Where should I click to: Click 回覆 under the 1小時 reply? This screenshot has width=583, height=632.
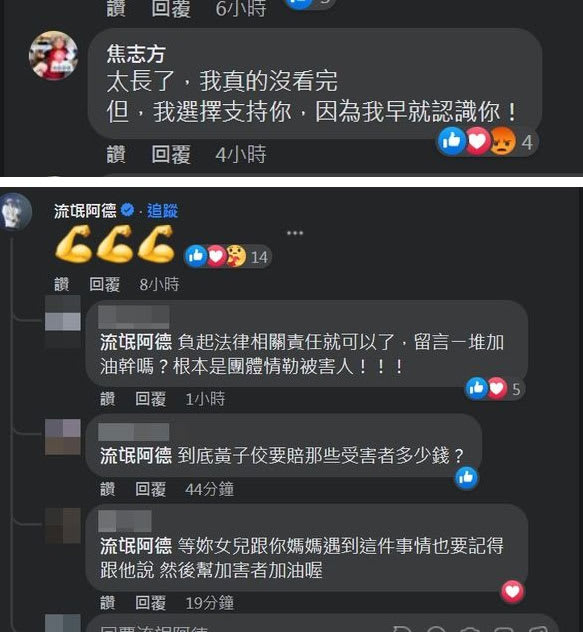pyautogui.click(x=150, y=399)
